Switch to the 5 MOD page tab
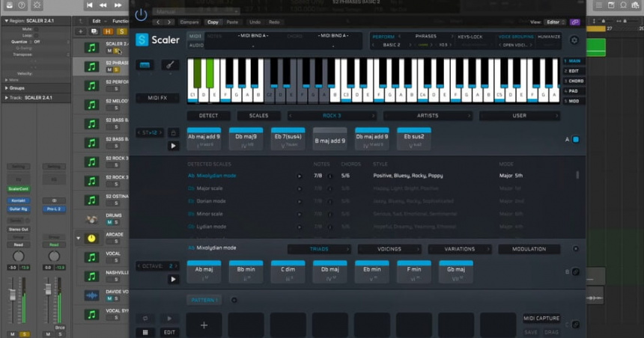 [x=574, y=101]
